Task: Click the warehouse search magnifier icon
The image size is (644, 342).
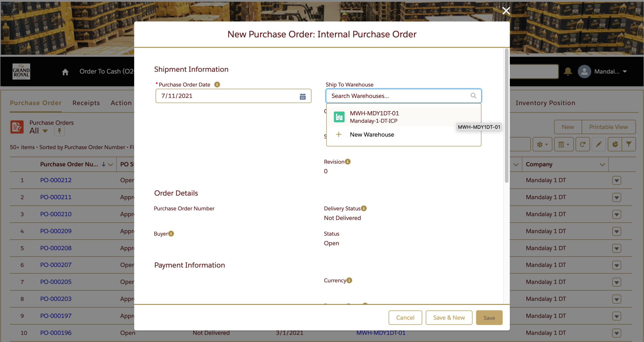Action: click(473, 96)
